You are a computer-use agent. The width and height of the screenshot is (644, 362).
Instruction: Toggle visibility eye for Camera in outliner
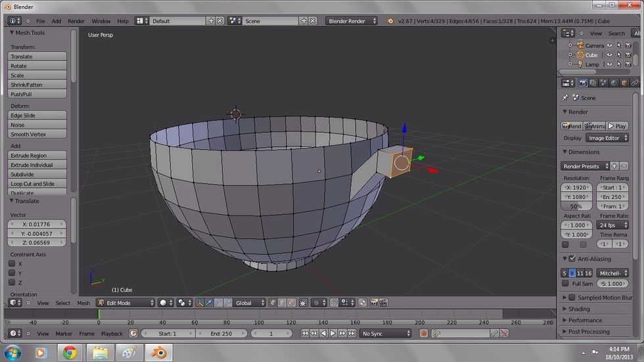point(609,45)
